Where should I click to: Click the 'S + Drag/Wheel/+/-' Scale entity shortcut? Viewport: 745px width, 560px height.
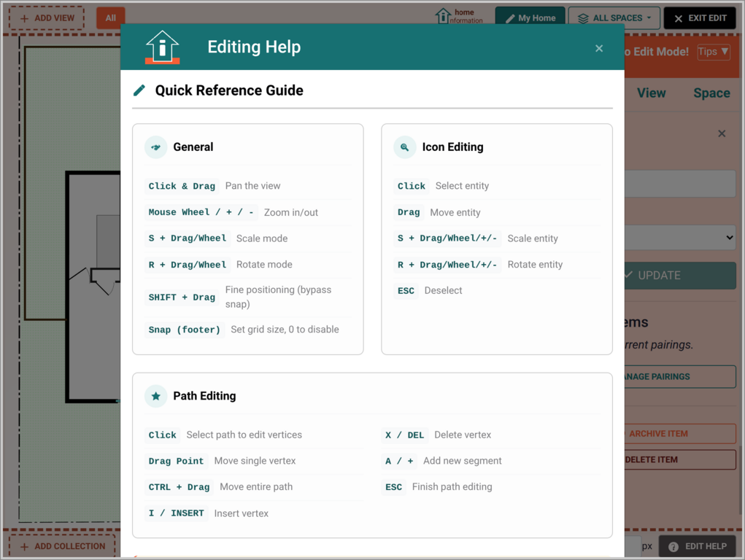coord(447,238)
